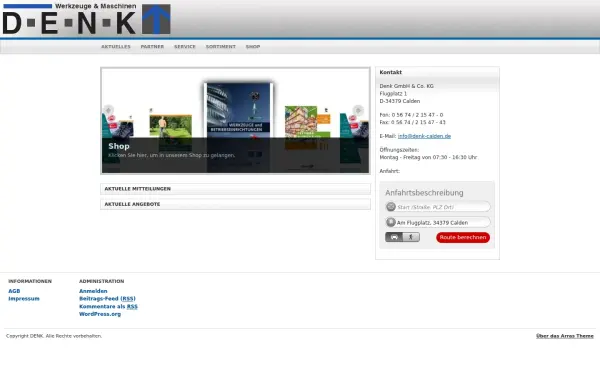Open the AGB link in the footer
Viewport: 600px width, 375px height.
[14, 291]
